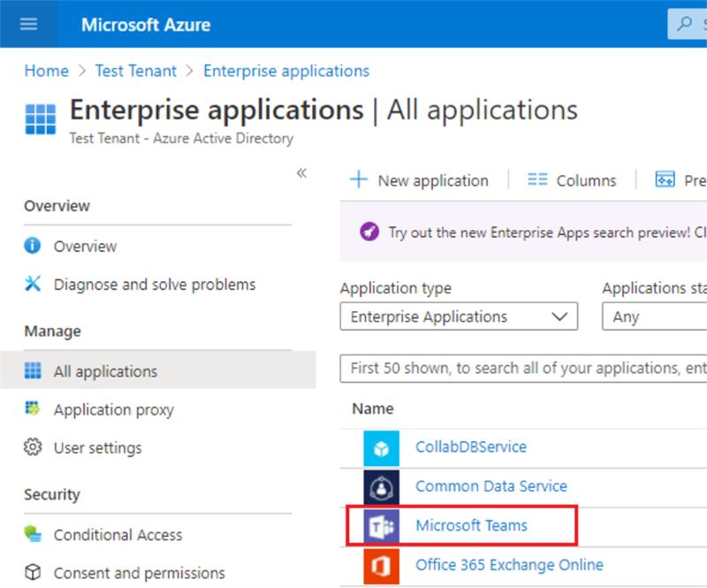Go to Conditional Access
The height and width of the screenshot is (588, 707).
click(118, 535)
